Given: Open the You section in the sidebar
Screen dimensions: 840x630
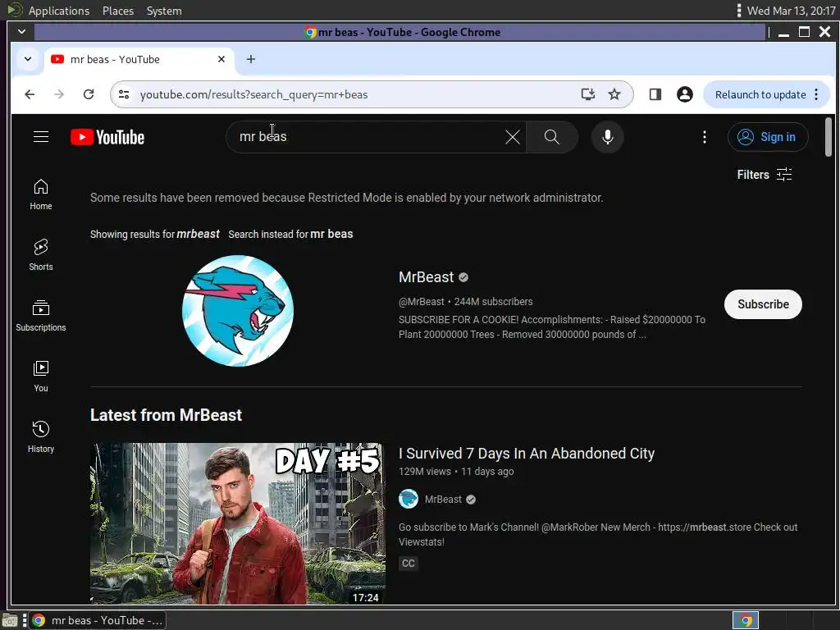Looking at the screenshot, I should click(x=41, y=377).
